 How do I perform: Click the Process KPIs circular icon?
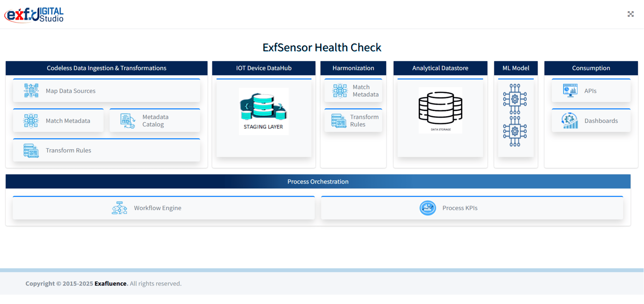coord(428,208)
